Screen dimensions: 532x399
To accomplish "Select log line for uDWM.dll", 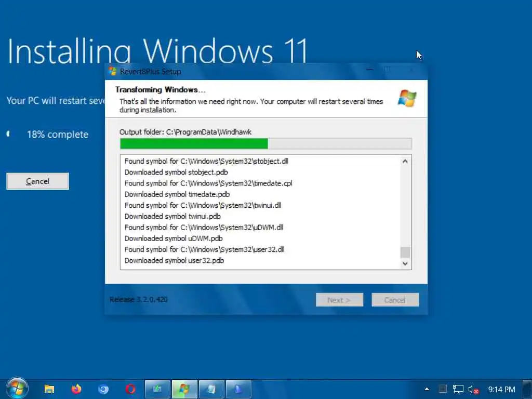I will click(x=204, y=228).
